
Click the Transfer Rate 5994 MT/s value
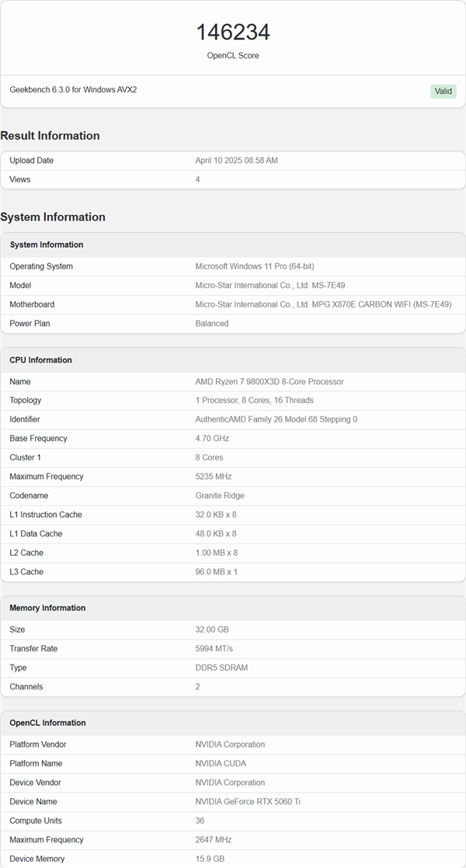coord(214,648)
